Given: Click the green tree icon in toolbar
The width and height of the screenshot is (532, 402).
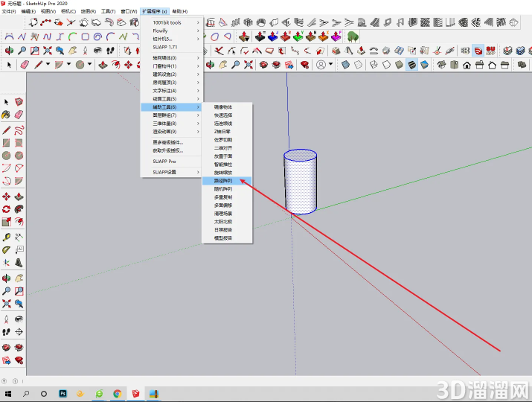Looking at the screenshot, I should 353,36.
